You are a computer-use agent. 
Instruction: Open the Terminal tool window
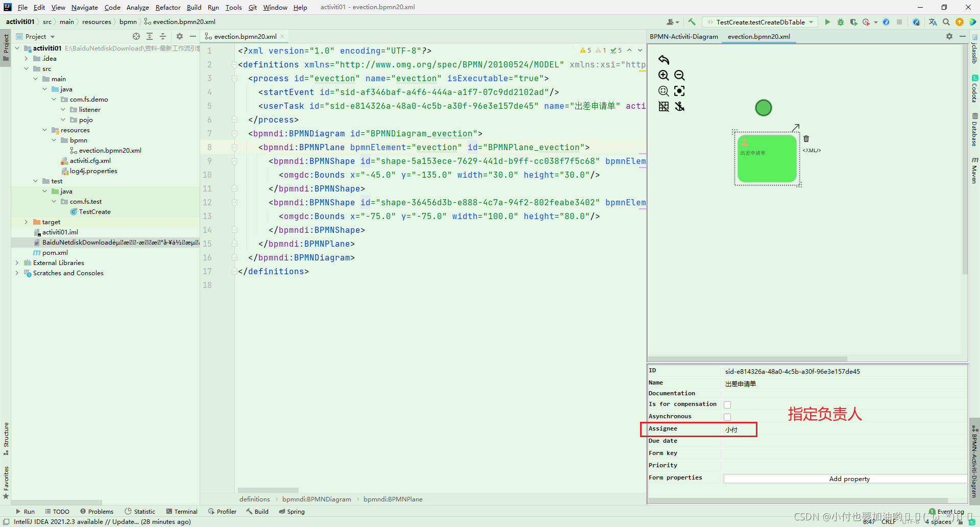(x=182, y=511)
